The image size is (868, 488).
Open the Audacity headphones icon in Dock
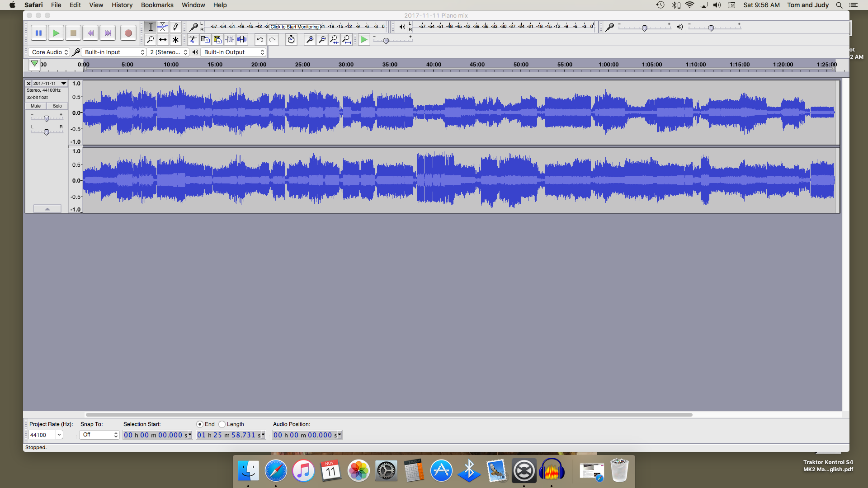[552, 470]
